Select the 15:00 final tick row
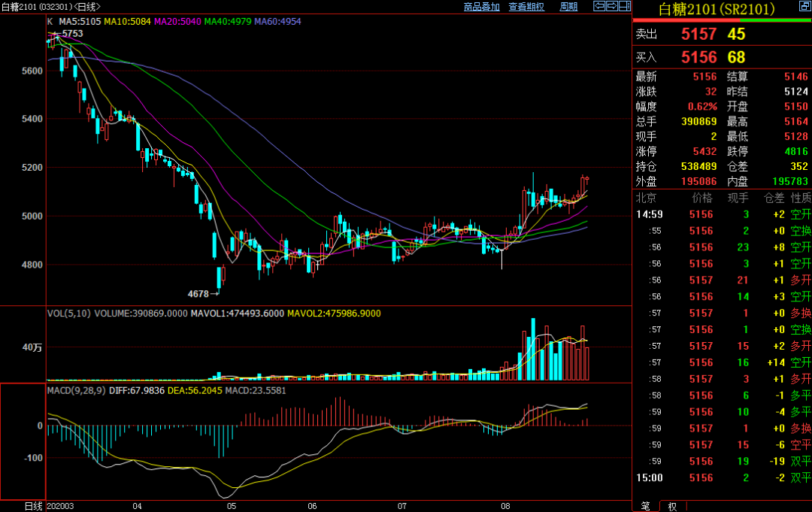The image size is (812, 512). coord(723,478)
